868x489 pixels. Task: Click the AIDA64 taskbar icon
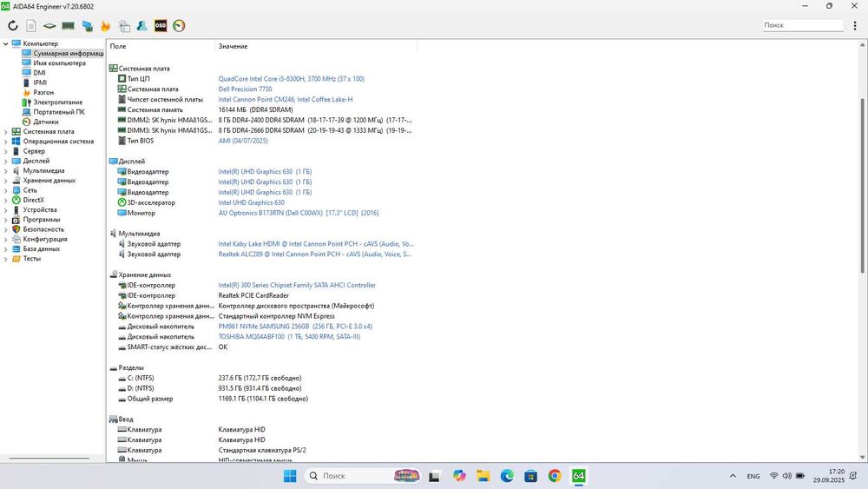point(578,476)
